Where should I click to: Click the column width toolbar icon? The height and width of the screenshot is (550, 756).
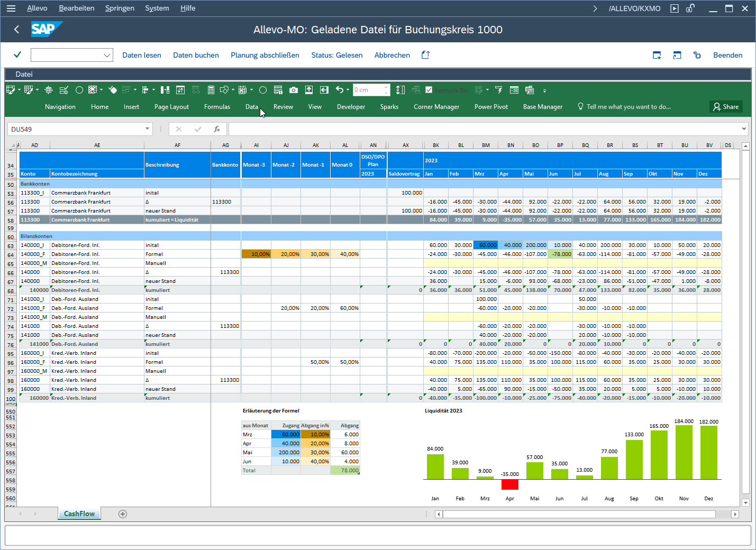tap(165, 90)
